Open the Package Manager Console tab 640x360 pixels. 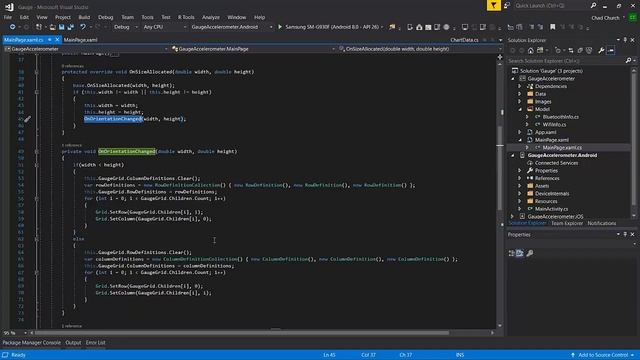31,342
